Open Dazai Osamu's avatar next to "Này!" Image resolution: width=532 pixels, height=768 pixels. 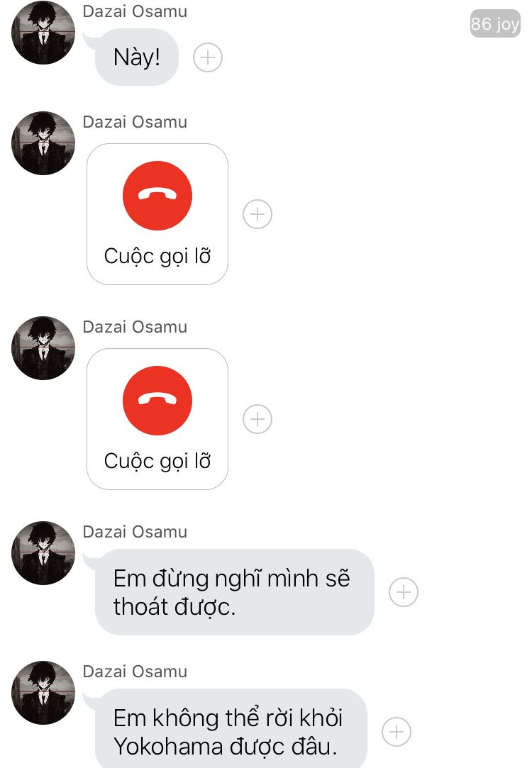click(x=43, y=33)
